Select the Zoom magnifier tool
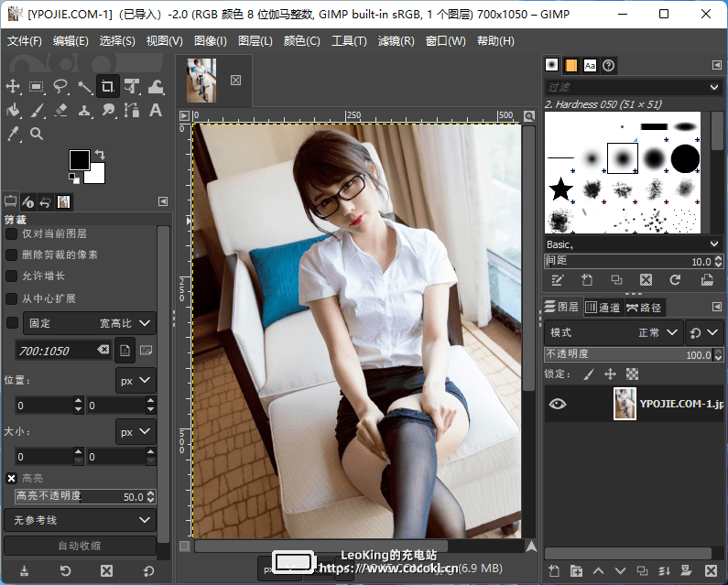728x585 pixels. [x=37, y=135]
